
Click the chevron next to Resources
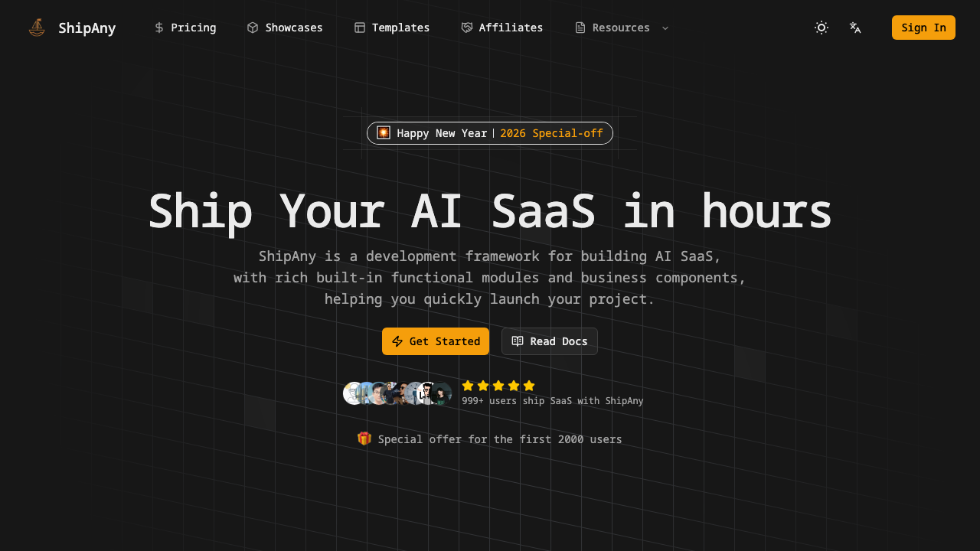[x=665, y=28]
